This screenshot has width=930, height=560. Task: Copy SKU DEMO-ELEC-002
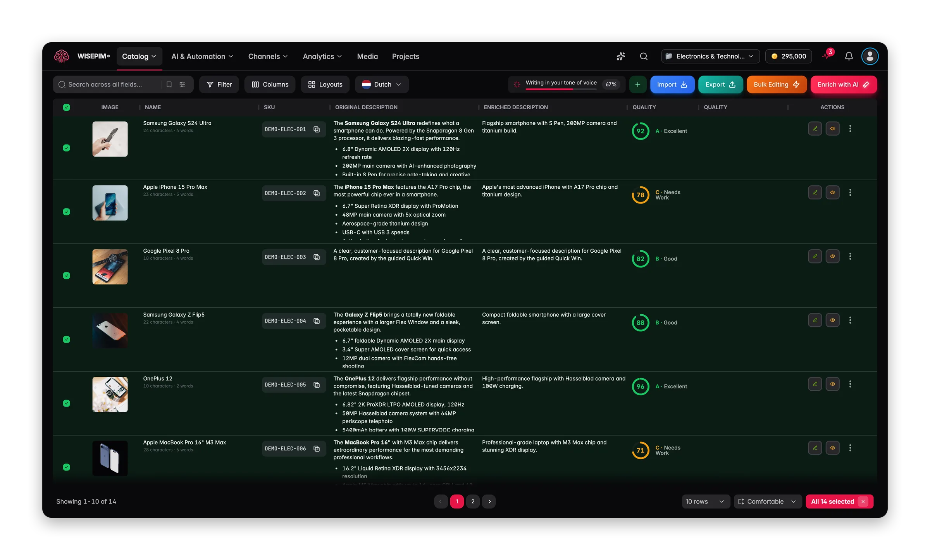(317, 193)
